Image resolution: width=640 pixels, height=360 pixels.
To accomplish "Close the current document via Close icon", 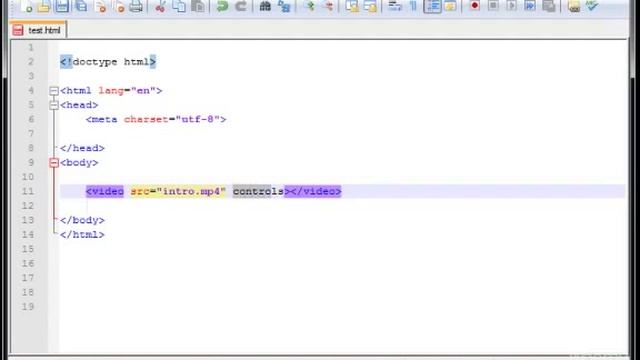I will coord(100,6).
